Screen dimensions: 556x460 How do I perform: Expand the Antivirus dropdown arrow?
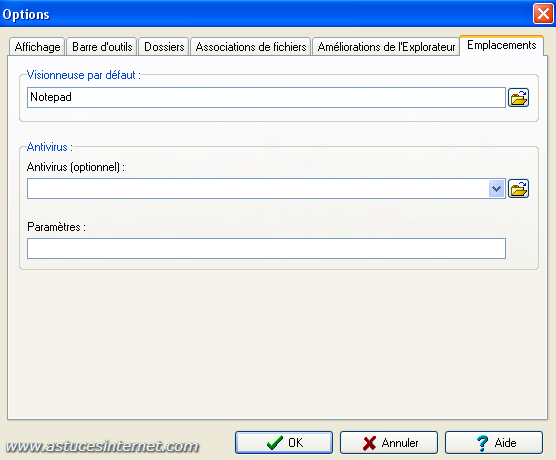point(496,189)
